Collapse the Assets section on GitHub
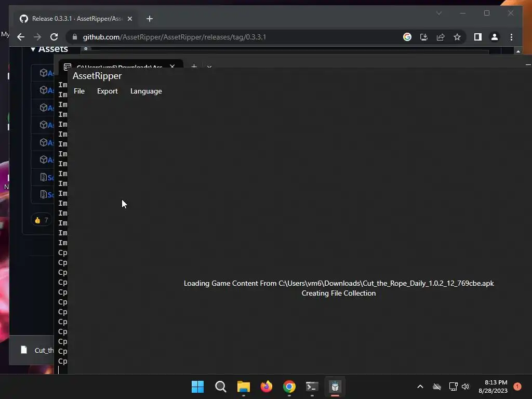This screenshot has width=532, height=399. (33, 49)
